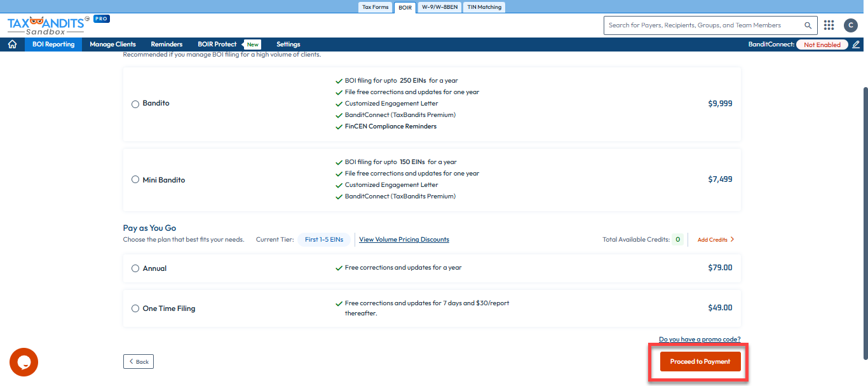
Task: Open the chat support bubble
Action: point(24,362)
